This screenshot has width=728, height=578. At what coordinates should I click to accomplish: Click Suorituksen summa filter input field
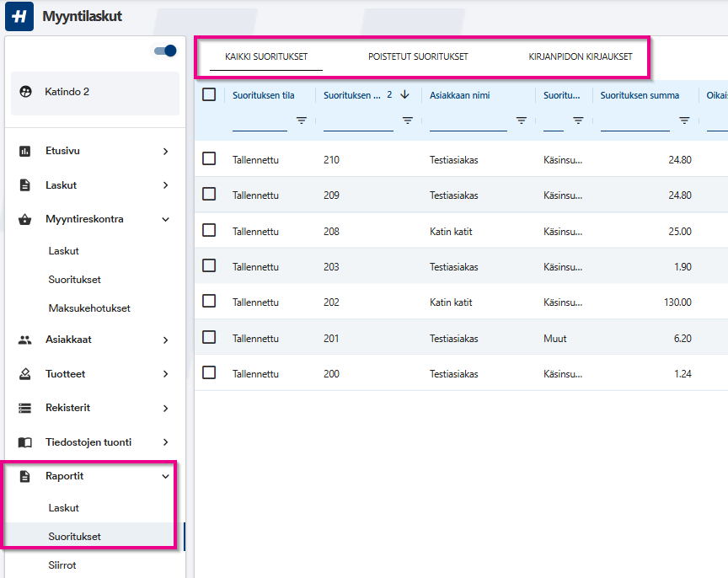coord(634,121)
